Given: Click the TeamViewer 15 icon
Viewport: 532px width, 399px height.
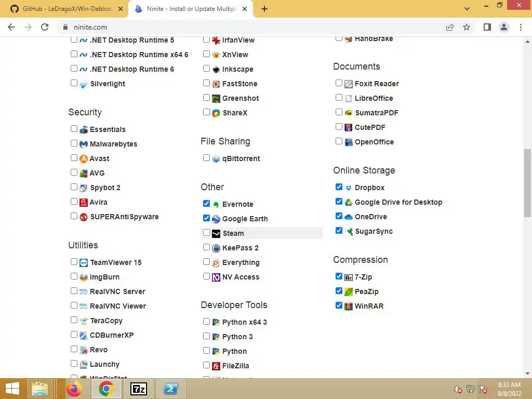Looking at the screenshot, I should point(84,263).
